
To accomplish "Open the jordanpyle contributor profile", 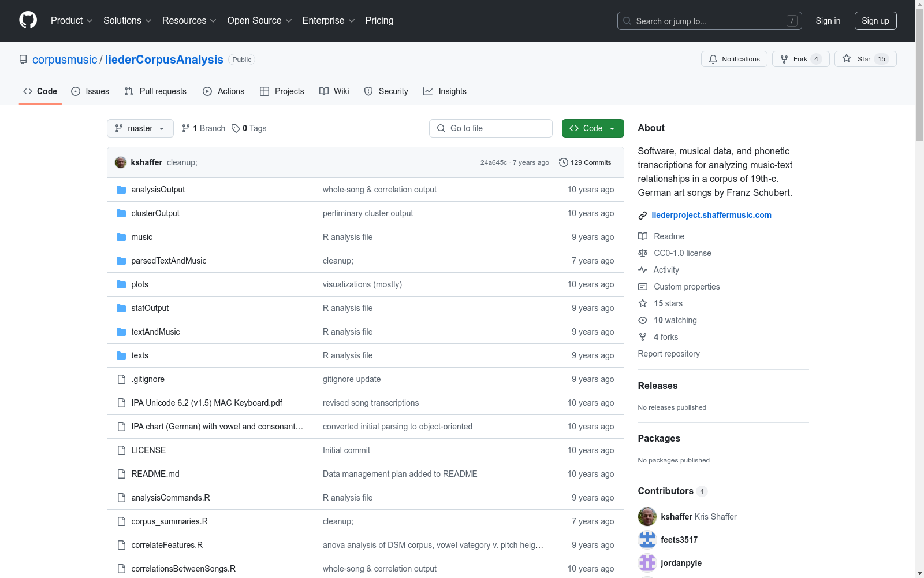I will 681,563.
